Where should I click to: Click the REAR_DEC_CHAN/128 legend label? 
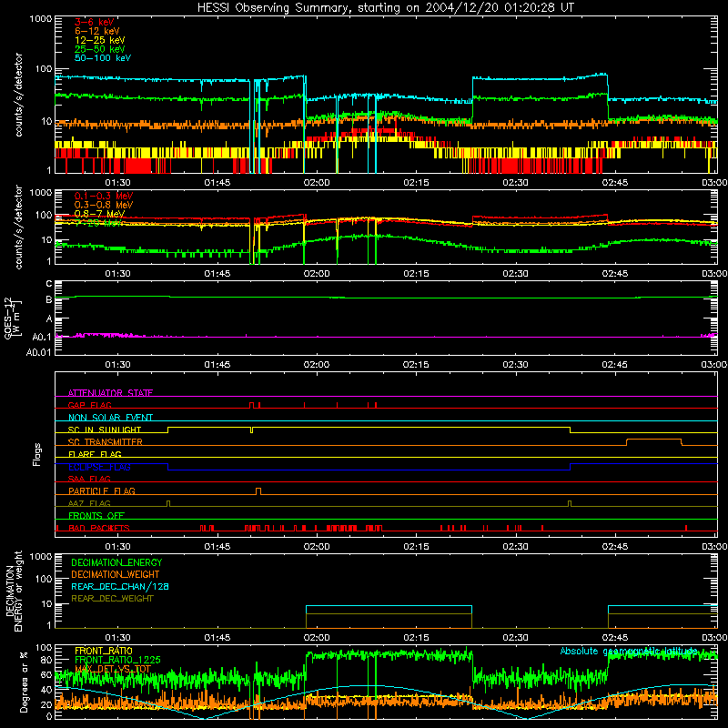pos(120,586)
